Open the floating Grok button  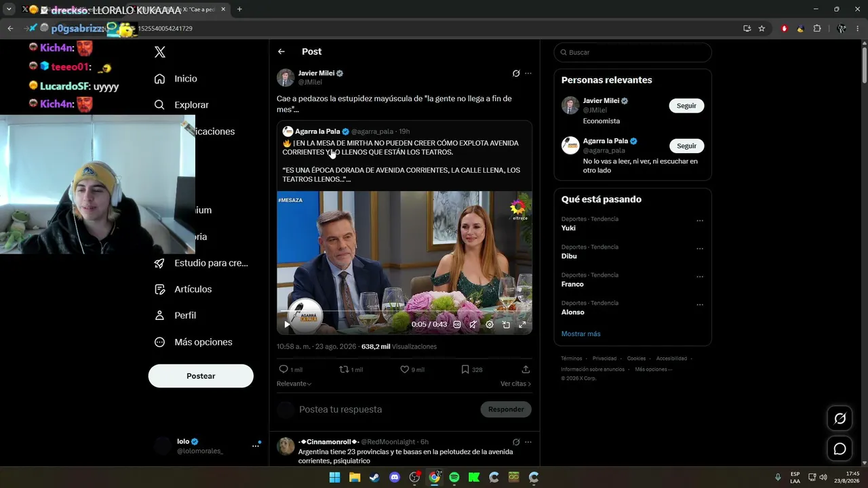[840, 418]
